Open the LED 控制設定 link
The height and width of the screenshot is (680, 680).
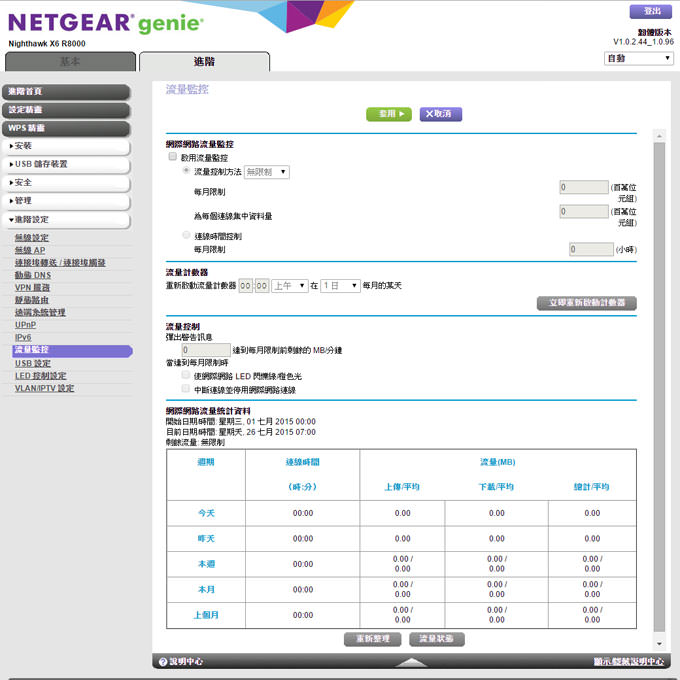click(41, 376)
